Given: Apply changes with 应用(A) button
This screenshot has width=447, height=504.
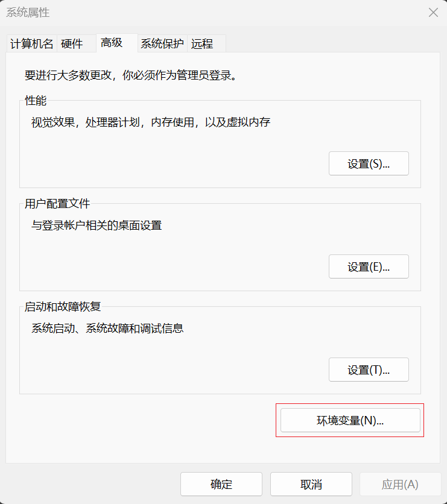Looking at the screenshot, I should [x=399, y=484].
